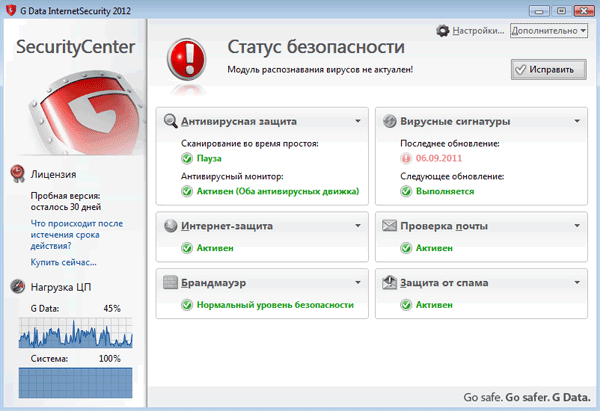Click the Последнее обновление label

coord(450,144)
